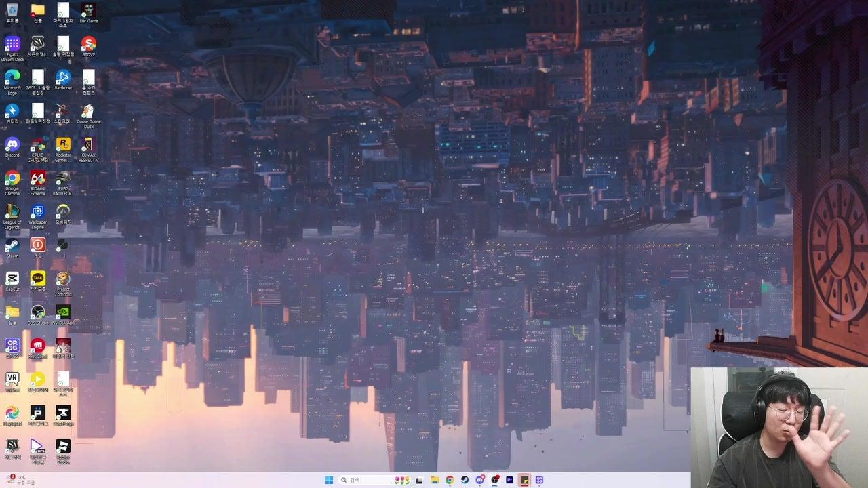The width and height of the screenshot is (868, 488).
Task: Select the Microsoft Edge desktop icon
Action: [x=12, y=77]
